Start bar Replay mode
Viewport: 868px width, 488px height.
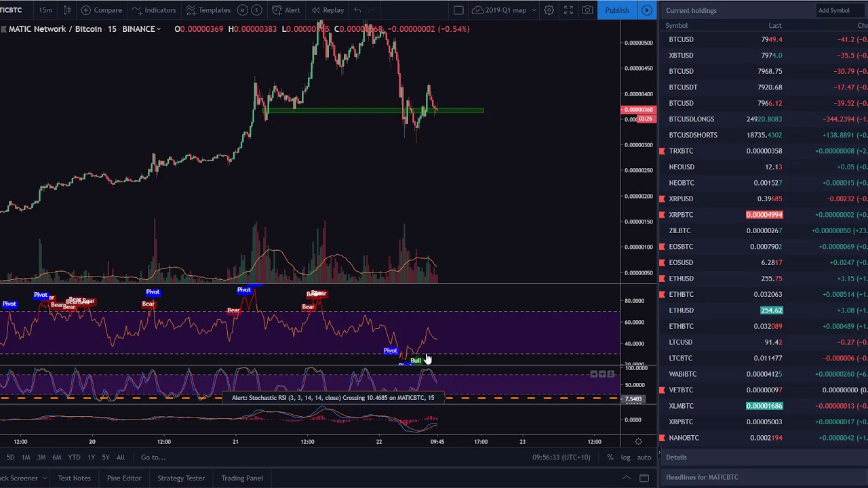pos(328,10)
